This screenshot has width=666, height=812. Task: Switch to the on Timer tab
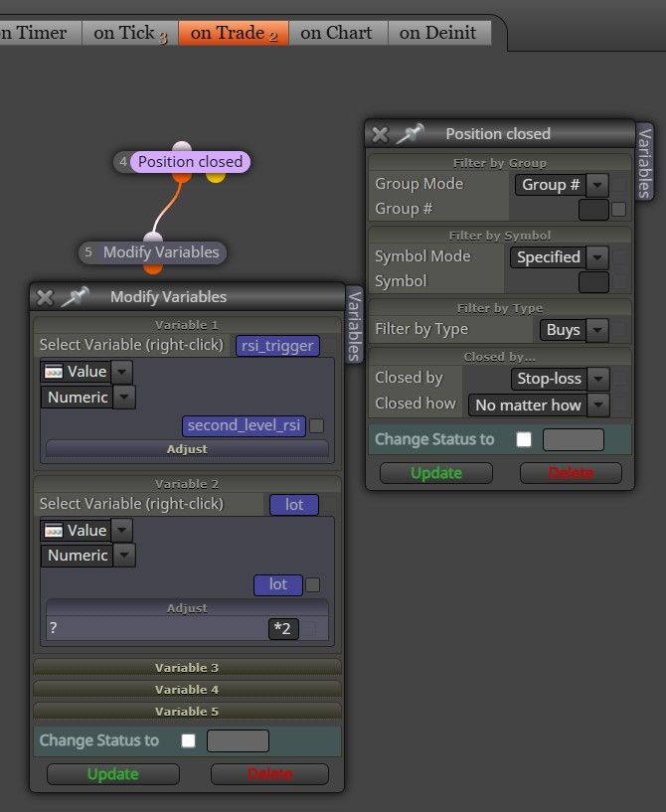point(39,33)
